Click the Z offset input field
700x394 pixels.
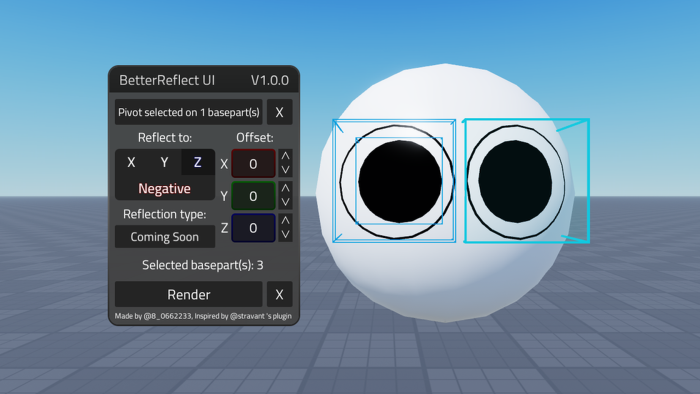click(253, 228)
